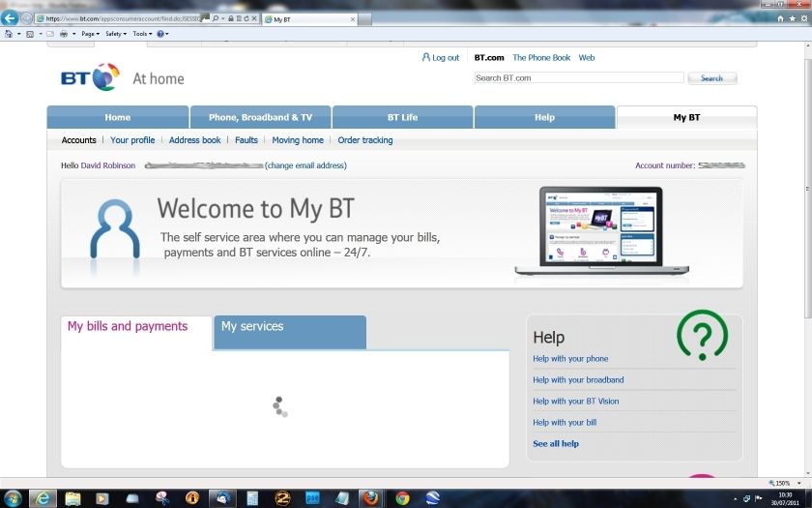
Task: Click the Favorites star icon
Action: (x=792, y=18)
